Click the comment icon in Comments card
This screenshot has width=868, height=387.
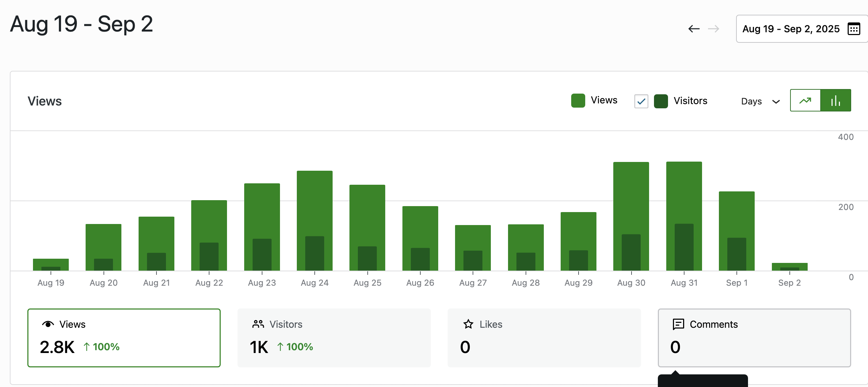(x=678, y=324)
